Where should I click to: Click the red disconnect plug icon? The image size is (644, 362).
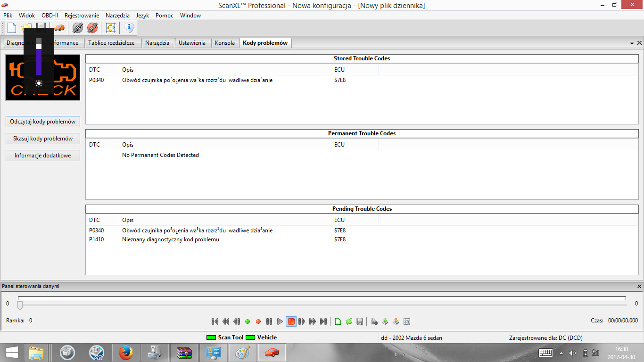(92, 28)
